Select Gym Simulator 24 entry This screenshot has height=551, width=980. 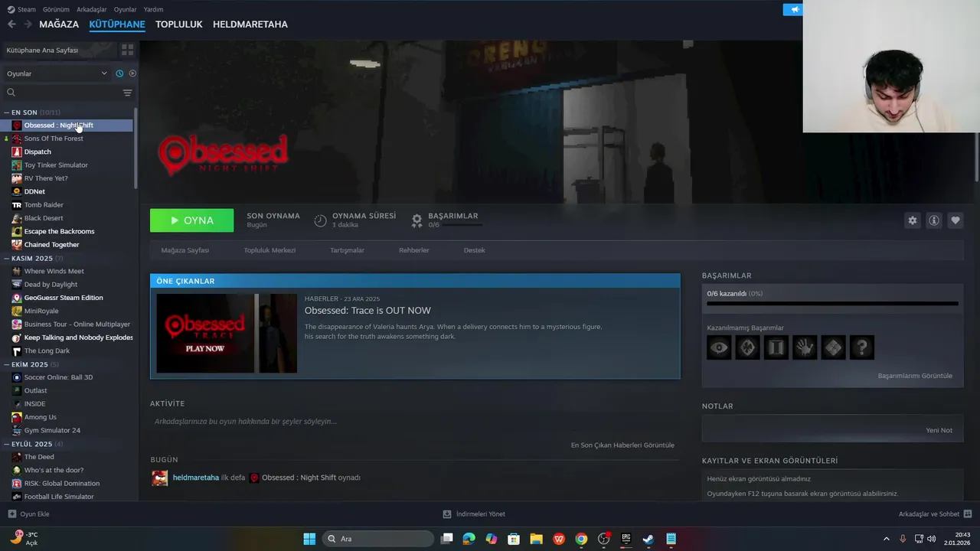tap(52, 430)
